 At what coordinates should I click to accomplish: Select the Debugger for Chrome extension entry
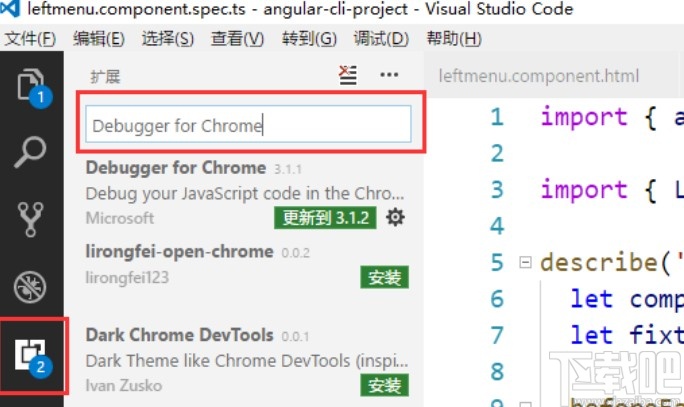click(x=200, y=180)
